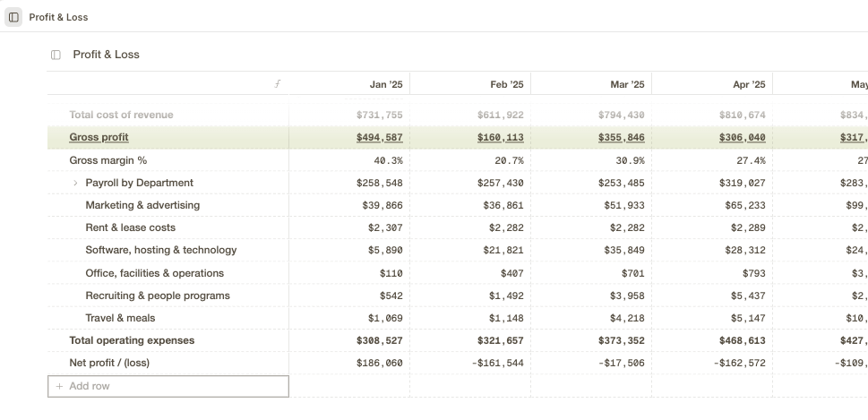Click Software cell $35,849
The height and width of the screenshot is (420, 868).
pos(624,250)
